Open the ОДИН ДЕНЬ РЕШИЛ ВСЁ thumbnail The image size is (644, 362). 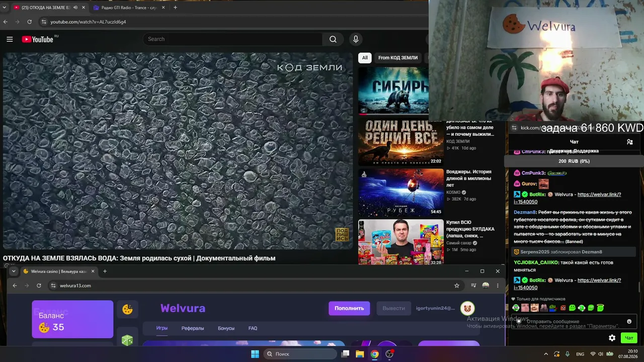point(401,143)
